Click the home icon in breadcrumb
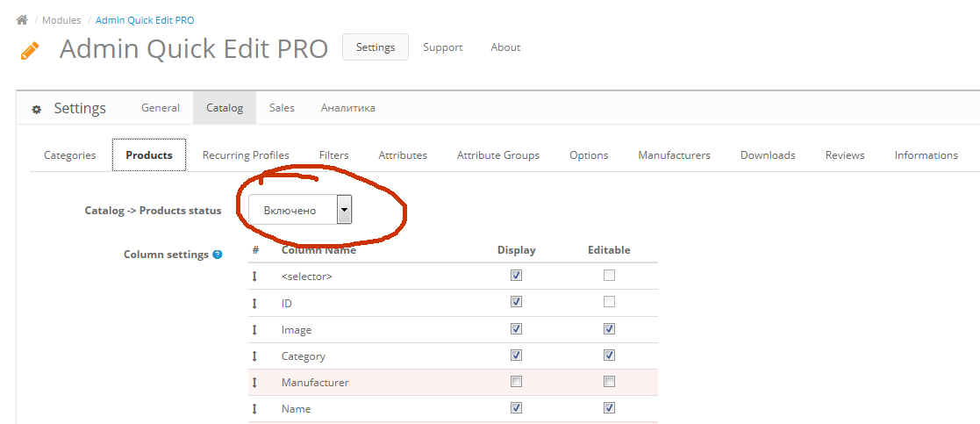The height and width of the screenshot is (424, 980). tap(22, 20)
